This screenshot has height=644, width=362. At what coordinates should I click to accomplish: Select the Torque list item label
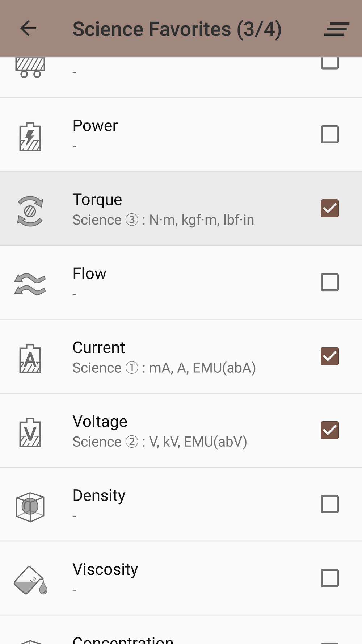click(x=97, y=200)
